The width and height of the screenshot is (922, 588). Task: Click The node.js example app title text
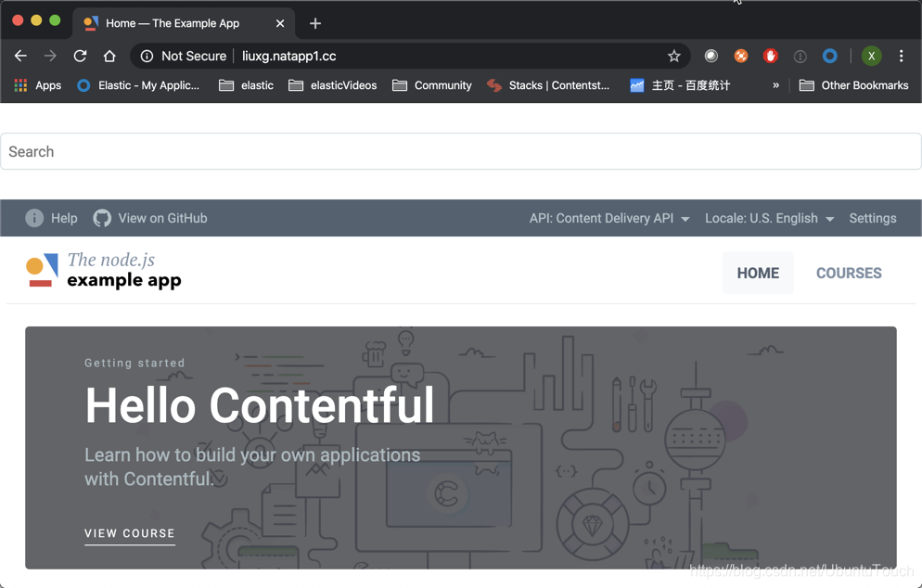click(124, 270)
